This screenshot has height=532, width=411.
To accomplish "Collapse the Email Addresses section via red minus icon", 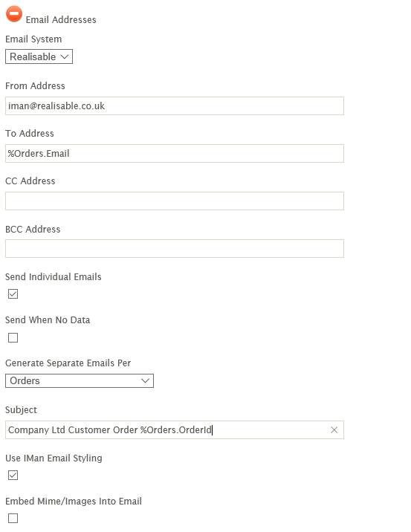I will (x=14, y=14).
